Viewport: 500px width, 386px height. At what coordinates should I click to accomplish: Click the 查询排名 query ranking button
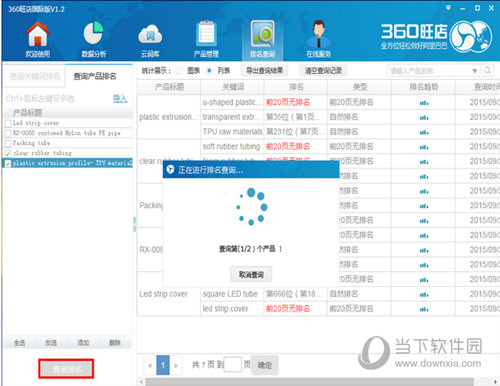tap(66, 369)
